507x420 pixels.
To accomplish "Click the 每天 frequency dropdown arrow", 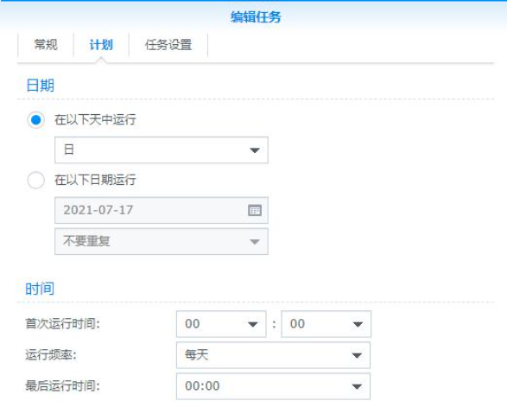I will (357, 355).
